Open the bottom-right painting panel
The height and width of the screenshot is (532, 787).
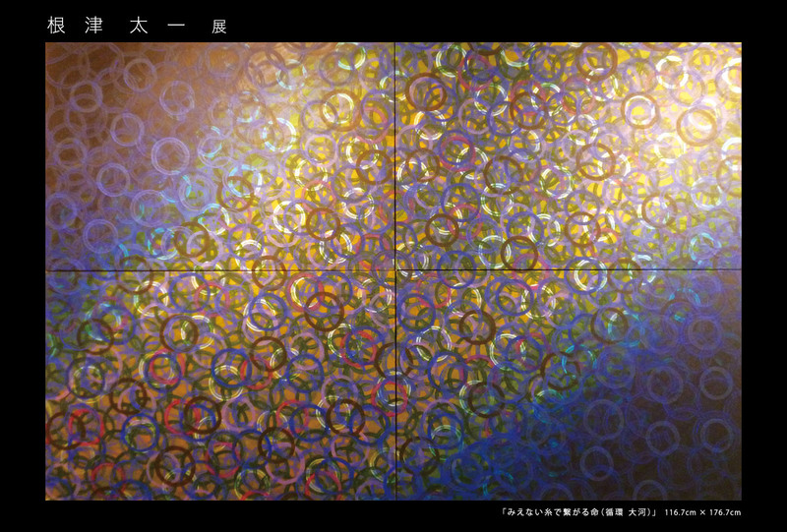coord(569,385)
